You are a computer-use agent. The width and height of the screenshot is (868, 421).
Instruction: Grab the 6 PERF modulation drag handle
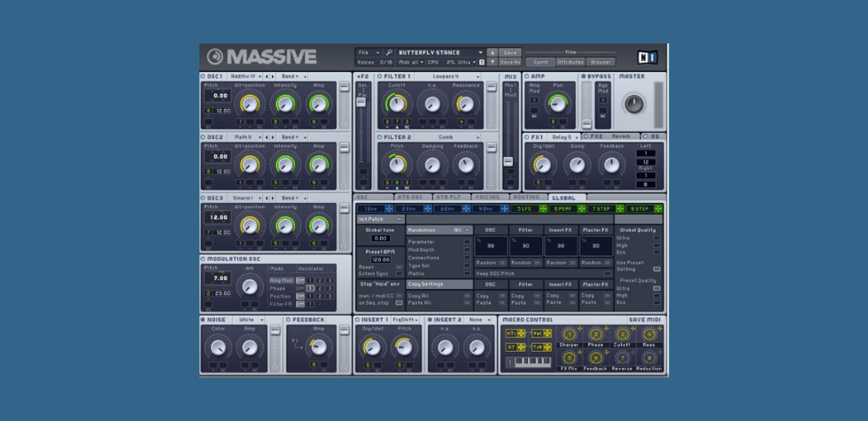tap(582, 209)
